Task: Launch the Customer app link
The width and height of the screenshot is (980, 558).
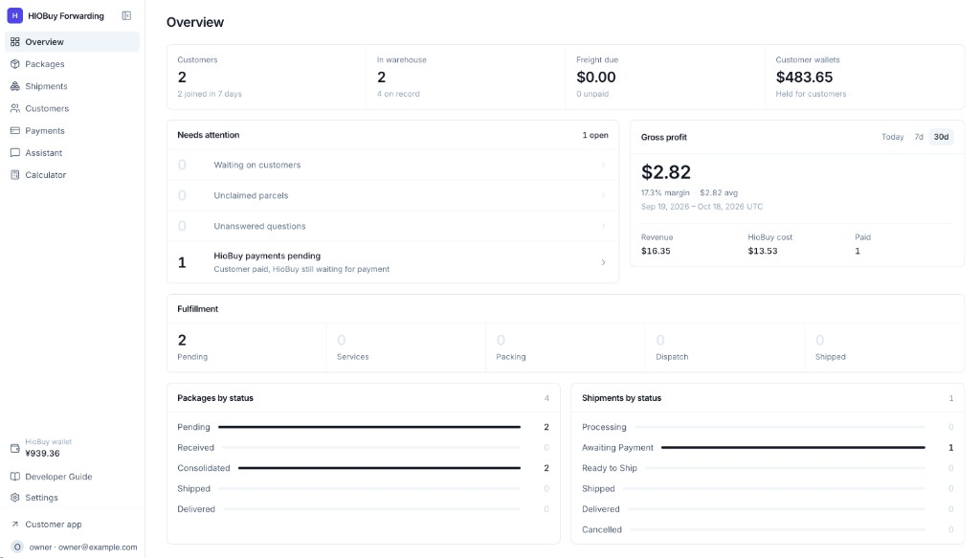Action: (x=72, y=525)
